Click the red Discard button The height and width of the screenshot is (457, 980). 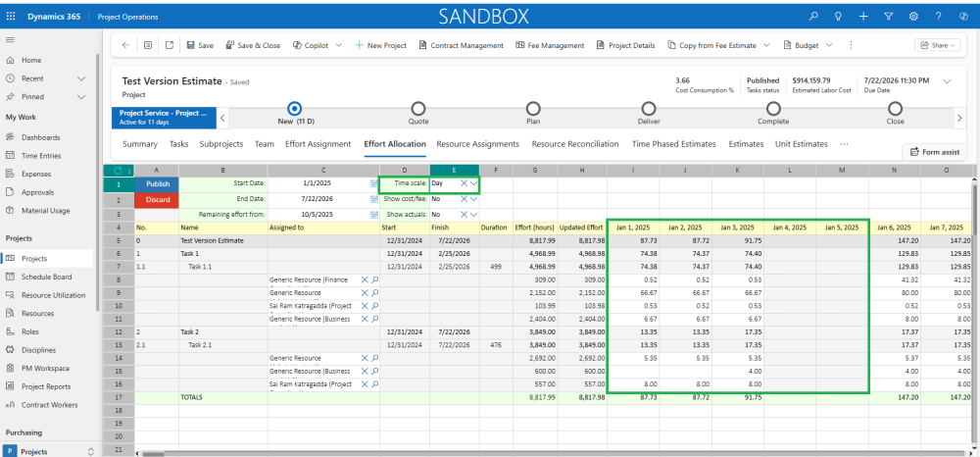click(x=157, y=198)
